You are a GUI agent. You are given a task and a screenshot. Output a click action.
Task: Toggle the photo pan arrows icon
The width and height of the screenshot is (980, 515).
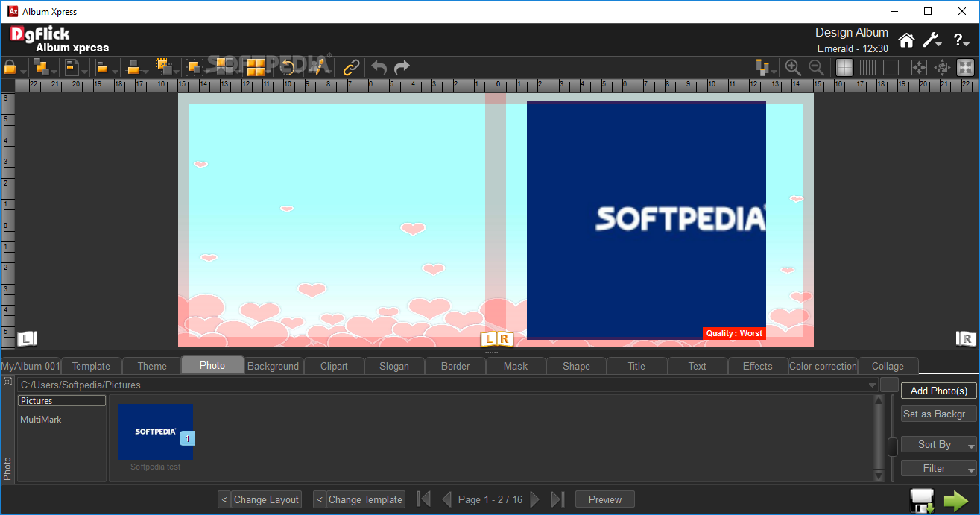point(942,67)
